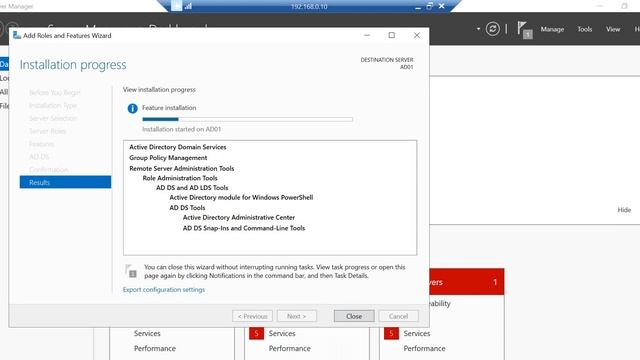The width and height of the screenshot is (640, 360).
Task: Restore down the remote session from connection bar
Action: pos(429,6)
